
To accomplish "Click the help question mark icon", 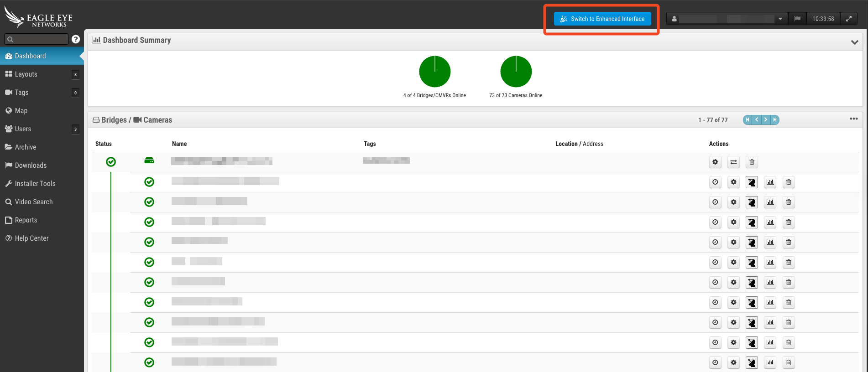I will [x=76, y=39].
